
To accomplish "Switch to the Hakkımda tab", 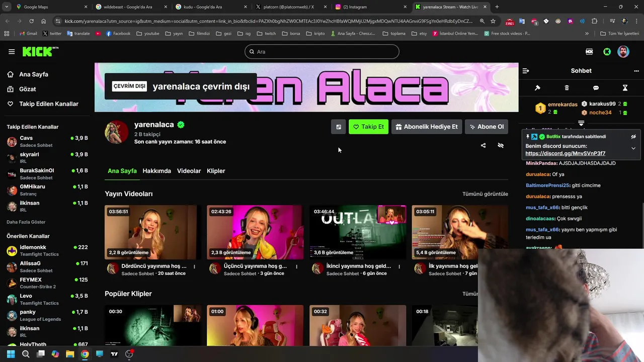I will click(x=156, y=171).
